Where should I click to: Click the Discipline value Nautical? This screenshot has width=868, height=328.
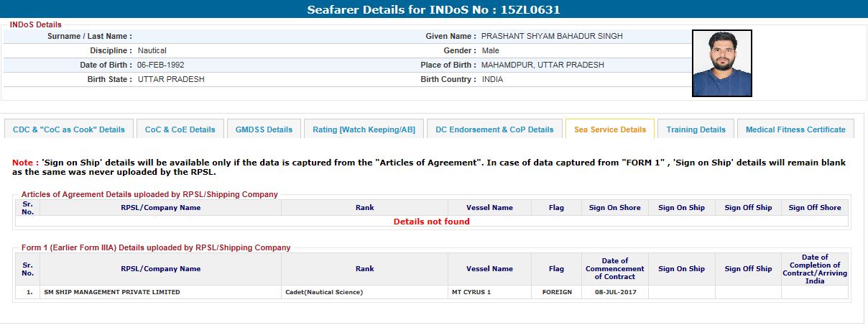click(152, 50)
